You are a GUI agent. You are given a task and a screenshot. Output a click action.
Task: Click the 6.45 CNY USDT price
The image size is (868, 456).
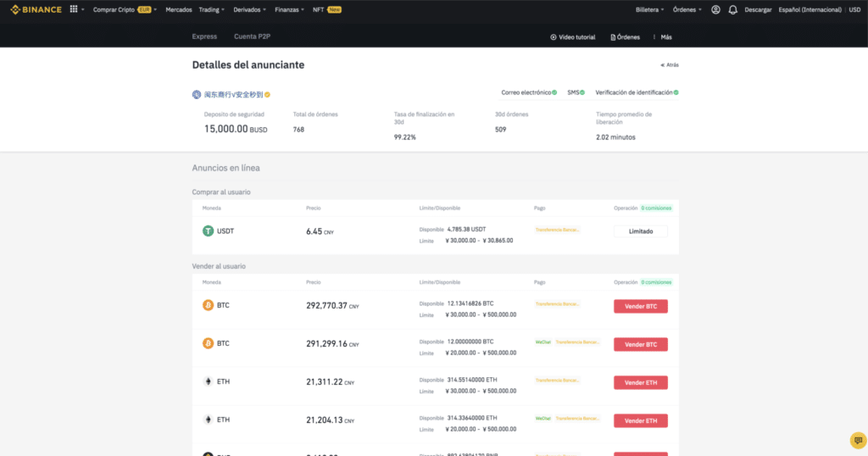(320, 232)
